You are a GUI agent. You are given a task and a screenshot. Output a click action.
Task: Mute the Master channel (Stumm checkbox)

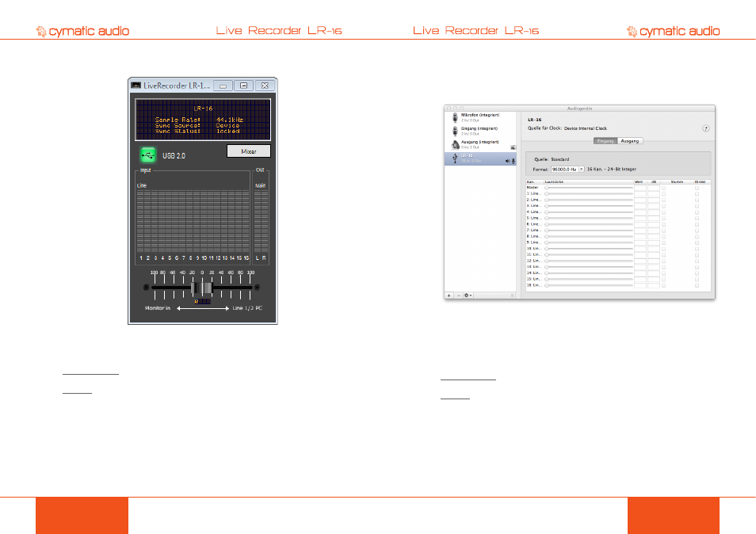coord(663,188)
